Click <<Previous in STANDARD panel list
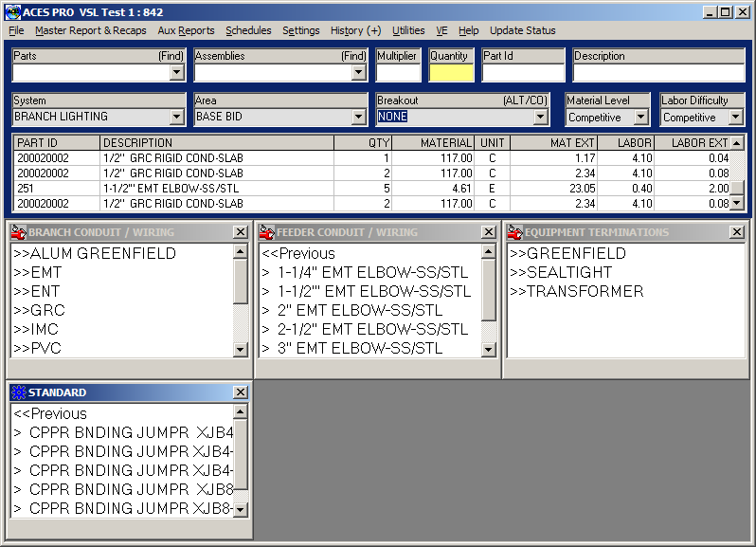The height and width of the screenshot is (547, 756). pos(50,413)
